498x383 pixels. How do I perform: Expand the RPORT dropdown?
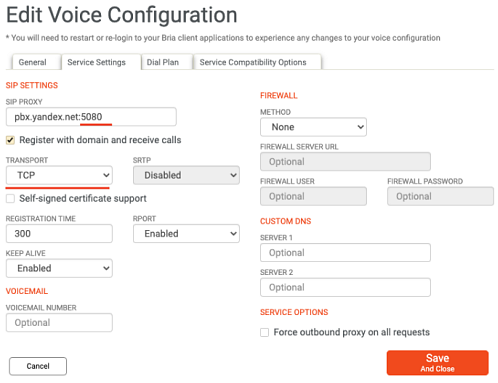[186, 233]
